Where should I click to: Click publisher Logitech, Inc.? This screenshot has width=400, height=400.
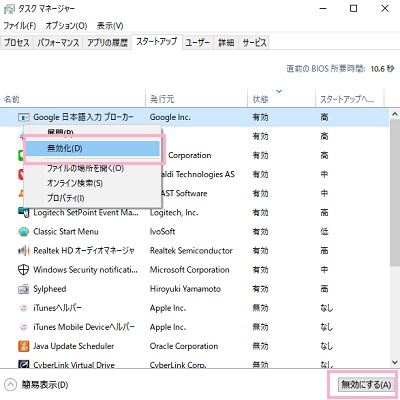point(174,212)
